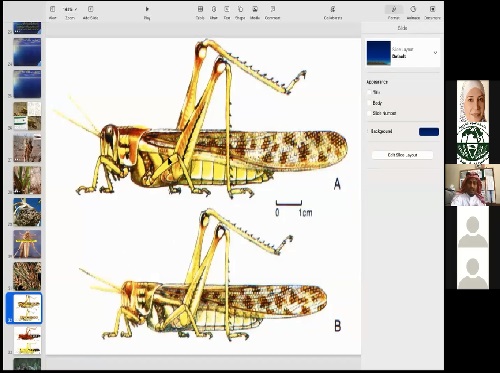Open the Zoom level dropdown
This screenshot has height=373, width=500.
pos(70,12)
